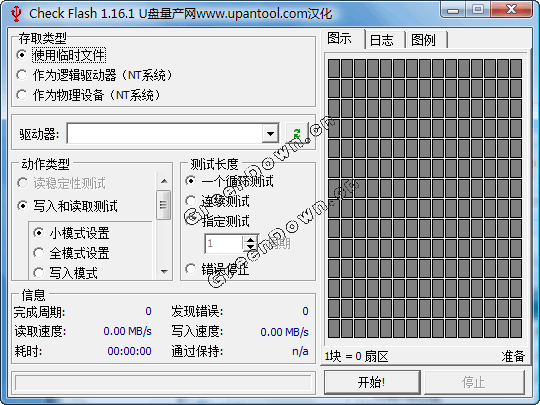Click the 准备 status text
The image size is (540, 405).
513,356
